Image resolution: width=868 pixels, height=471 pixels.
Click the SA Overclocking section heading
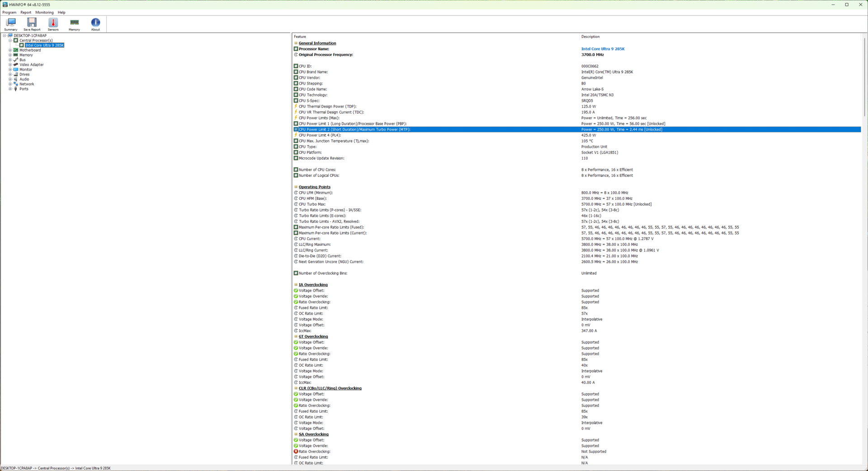[314, 434]
